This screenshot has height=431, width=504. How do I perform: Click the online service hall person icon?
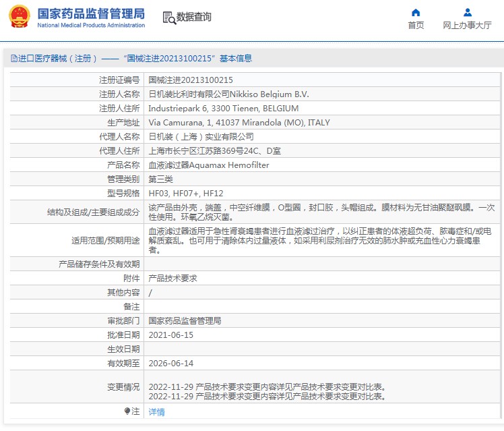(x=468, y=13)
